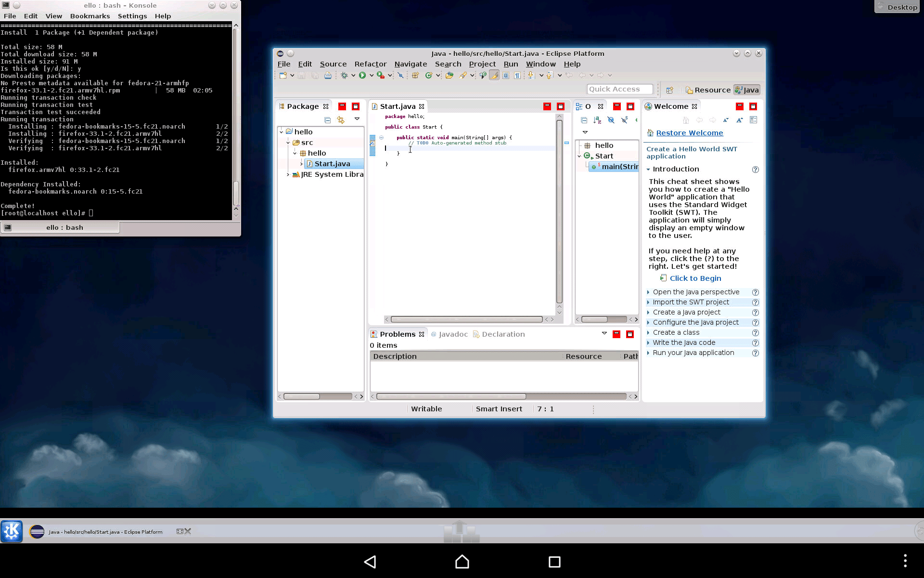Screen dimensions: 924x578
Task: Toggle Link with Editor in Package Explorer
Action: pos(341,120)
